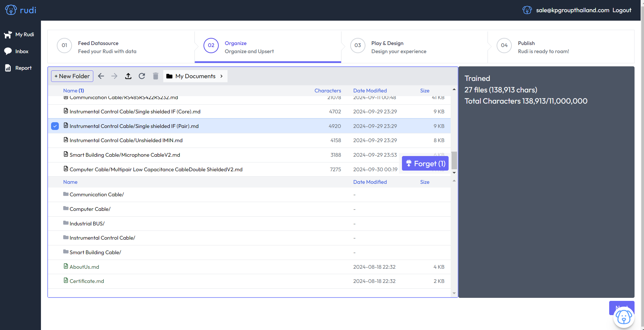Click the dog avatar next to email
Screen dimensions: 644x330
[x=527, y=10]
